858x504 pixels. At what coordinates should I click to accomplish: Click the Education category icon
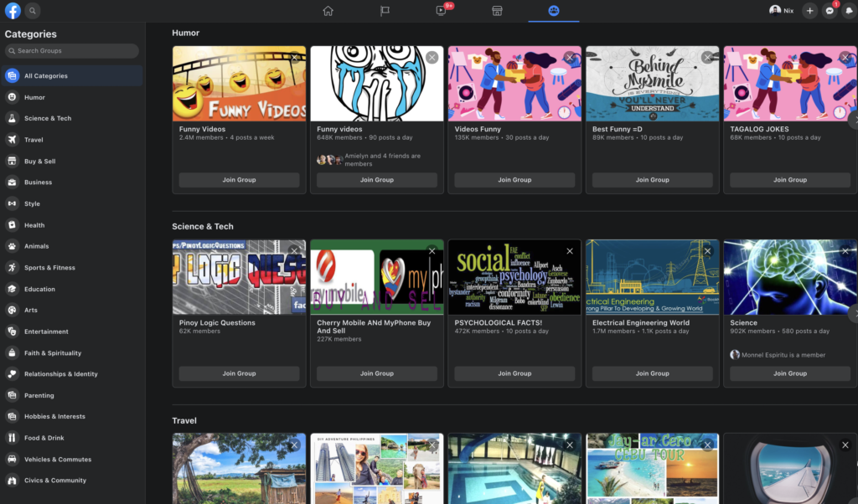(12, 289)
